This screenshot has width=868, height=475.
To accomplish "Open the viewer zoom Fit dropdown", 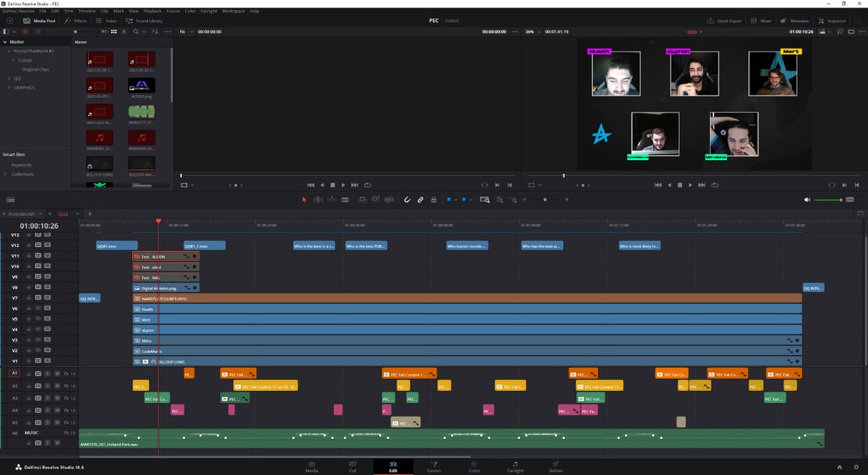I will [186, 32].
